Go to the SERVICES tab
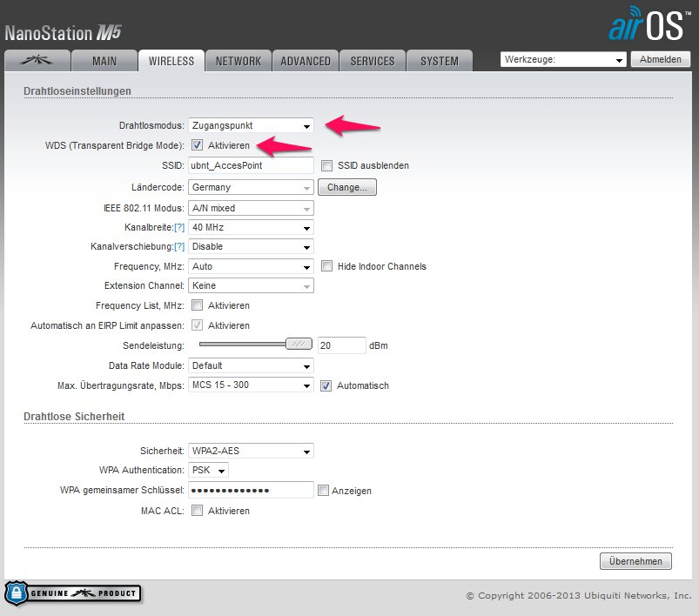 pos(373,61)
